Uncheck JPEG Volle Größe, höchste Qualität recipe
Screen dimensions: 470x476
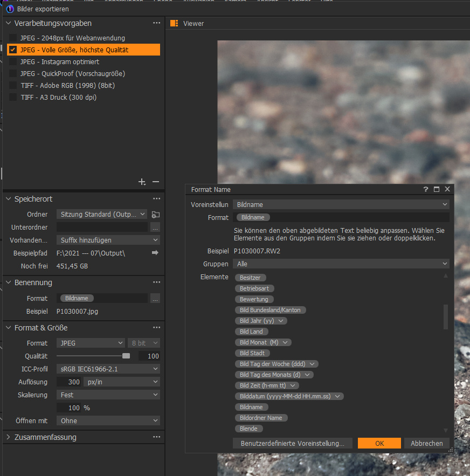pos(13,50)
